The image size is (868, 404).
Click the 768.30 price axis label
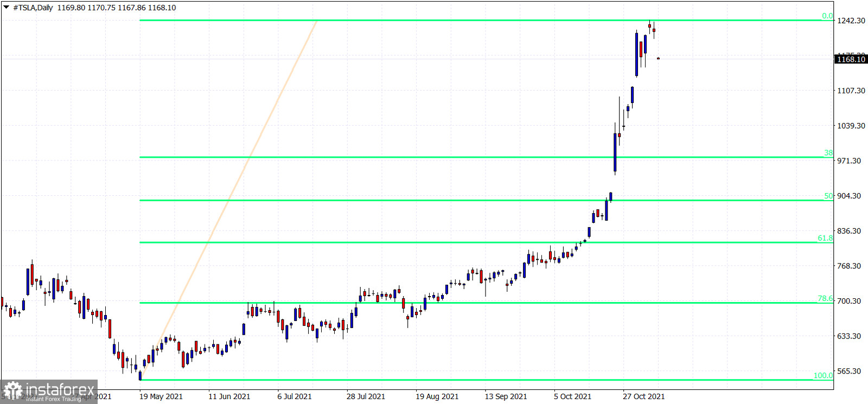click(849, 266)
